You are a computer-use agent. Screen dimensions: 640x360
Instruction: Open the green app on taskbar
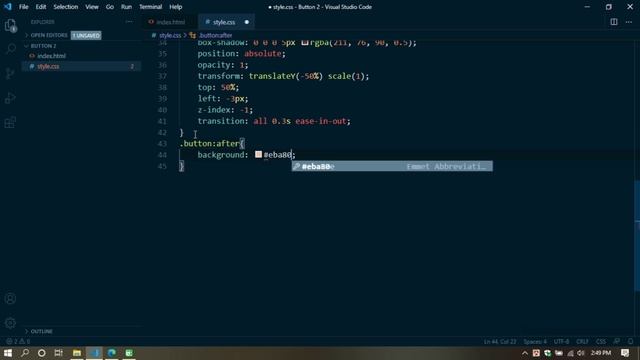(x=129, y=353)
